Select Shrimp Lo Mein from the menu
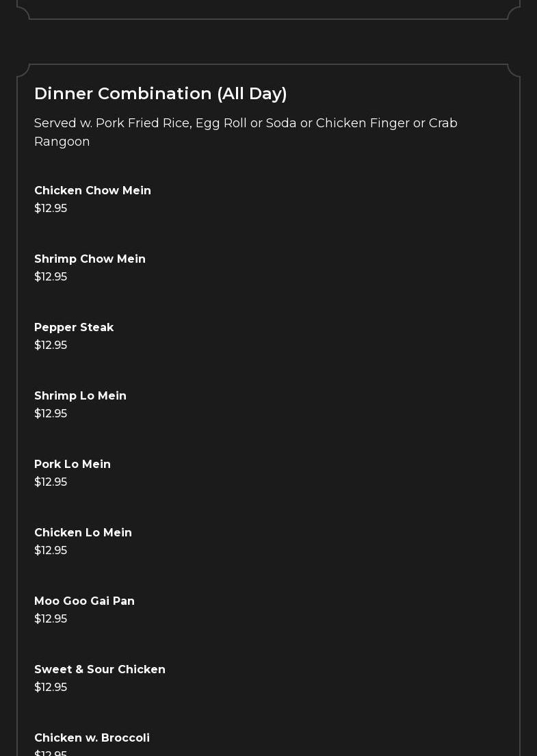This screenshot has width=537, height=756. [x=80, y=395]
